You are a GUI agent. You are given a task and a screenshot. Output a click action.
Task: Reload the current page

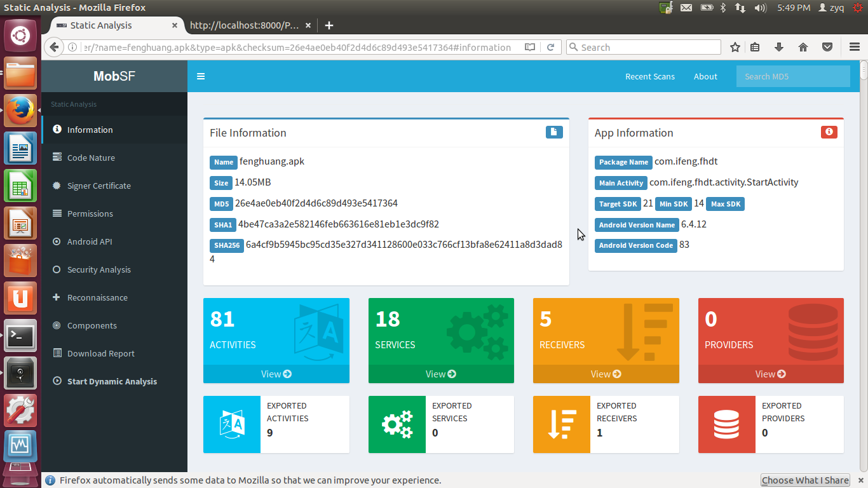pyautogui.click(x=551, y=47)
